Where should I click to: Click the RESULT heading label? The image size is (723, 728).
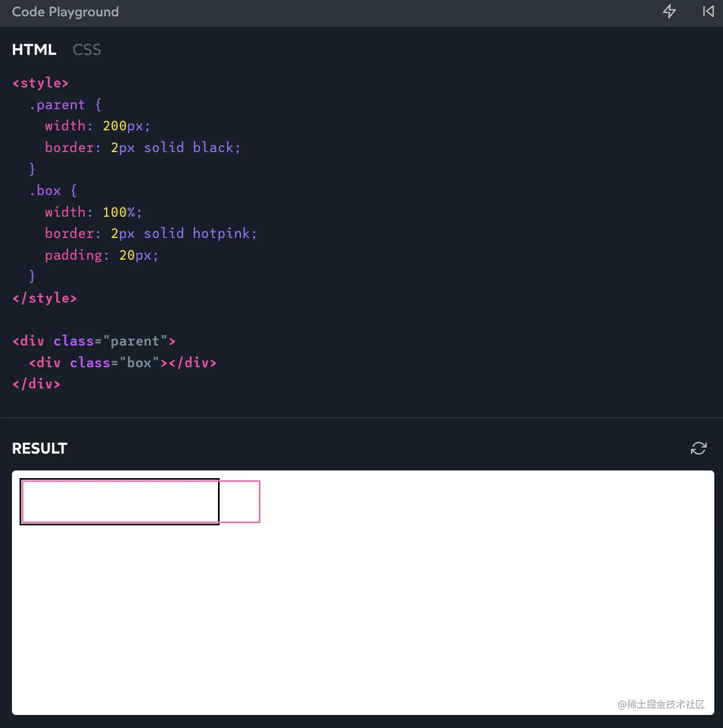pos(40,448)
